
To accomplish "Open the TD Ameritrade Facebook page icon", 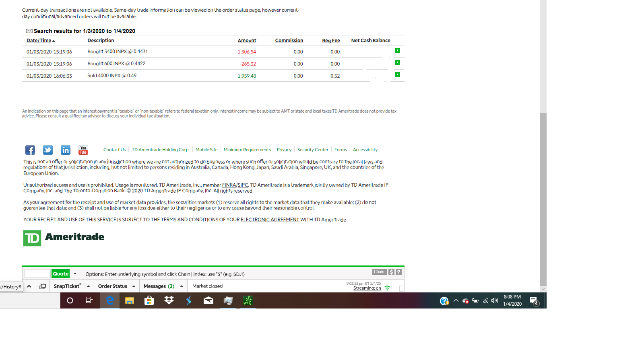I will 30,150.
